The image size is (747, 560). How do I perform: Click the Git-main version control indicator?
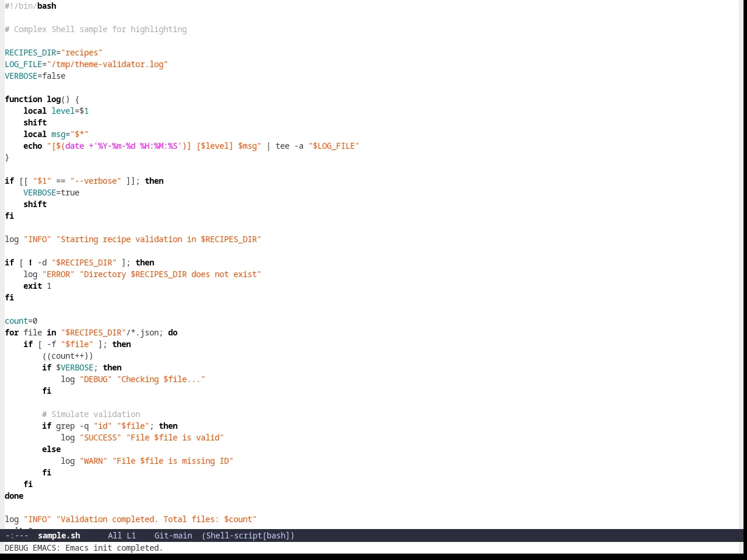click(173, 535)
